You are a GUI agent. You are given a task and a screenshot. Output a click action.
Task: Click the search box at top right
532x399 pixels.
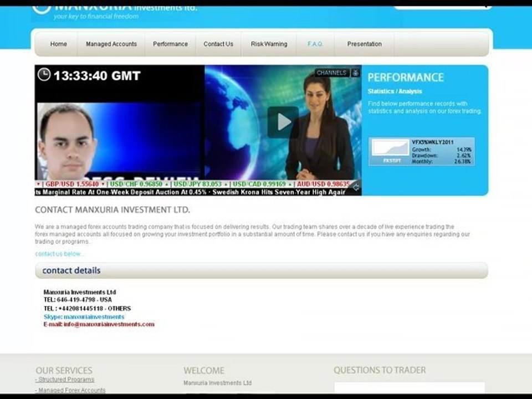point(443,7)
